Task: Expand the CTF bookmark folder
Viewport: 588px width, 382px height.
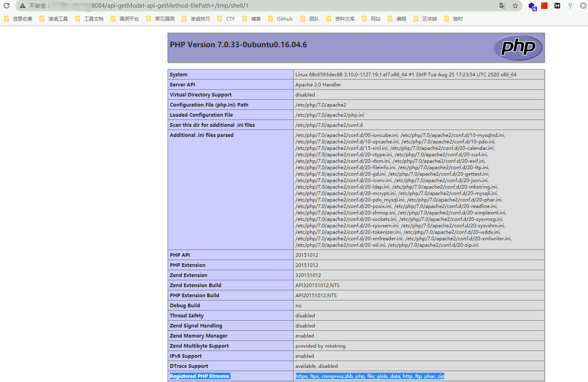Action: coord(226,19)
